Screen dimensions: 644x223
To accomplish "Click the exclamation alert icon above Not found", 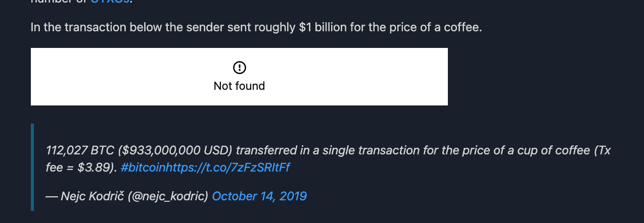I will pyautogui.click(x=239, y=68).
